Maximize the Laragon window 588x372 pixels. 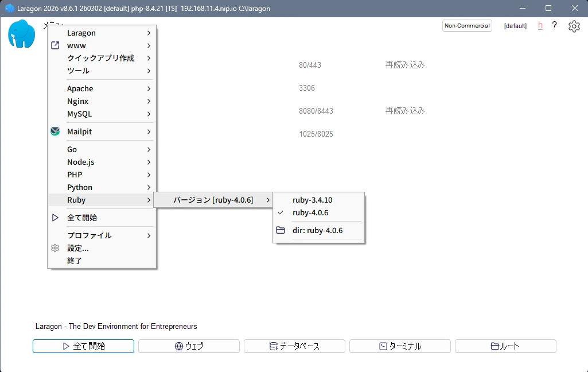click(x=548, y=8)
